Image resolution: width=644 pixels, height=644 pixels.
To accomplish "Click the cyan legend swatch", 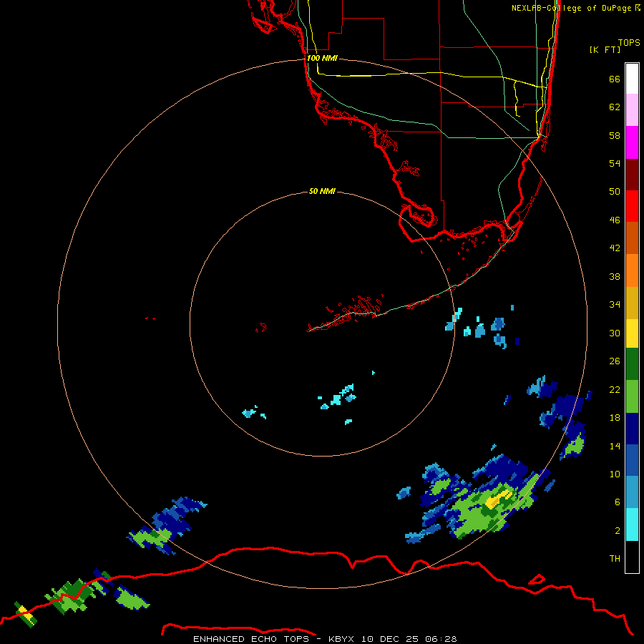I will click(x=632, y=525).
